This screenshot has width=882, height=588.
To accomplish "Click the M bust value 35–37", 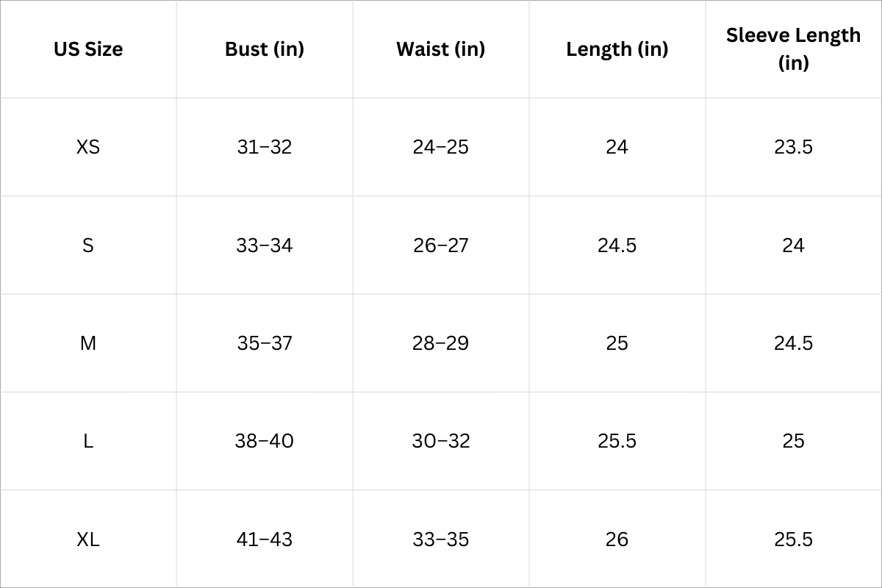I will [x=265, y=343].
